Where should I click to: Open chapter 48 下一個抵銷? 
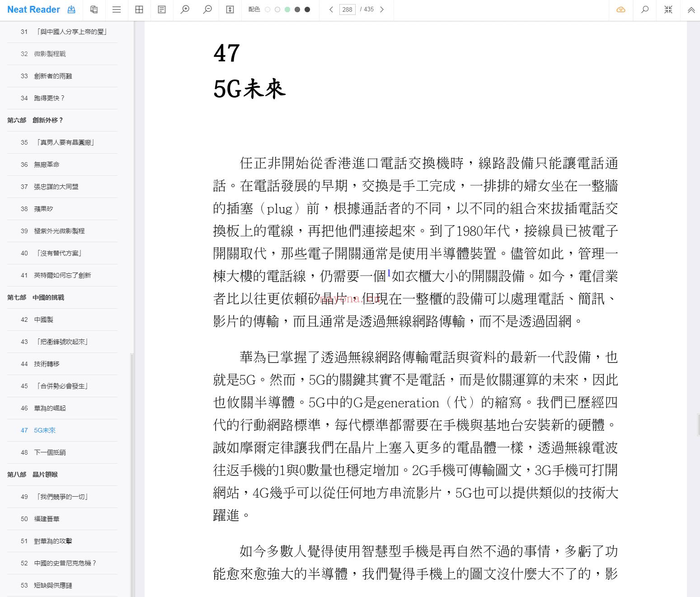click(62, 452)
